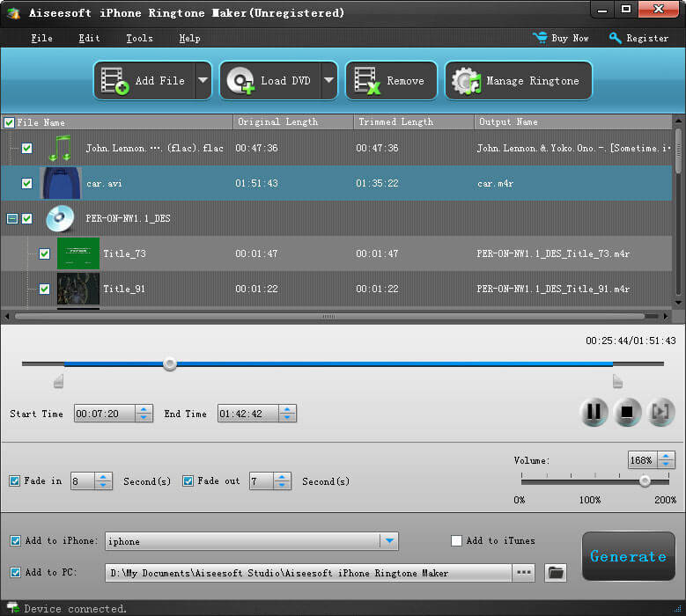
Task: Open the output folder icon
Action: pyautogui.click(x=555, y=573)
